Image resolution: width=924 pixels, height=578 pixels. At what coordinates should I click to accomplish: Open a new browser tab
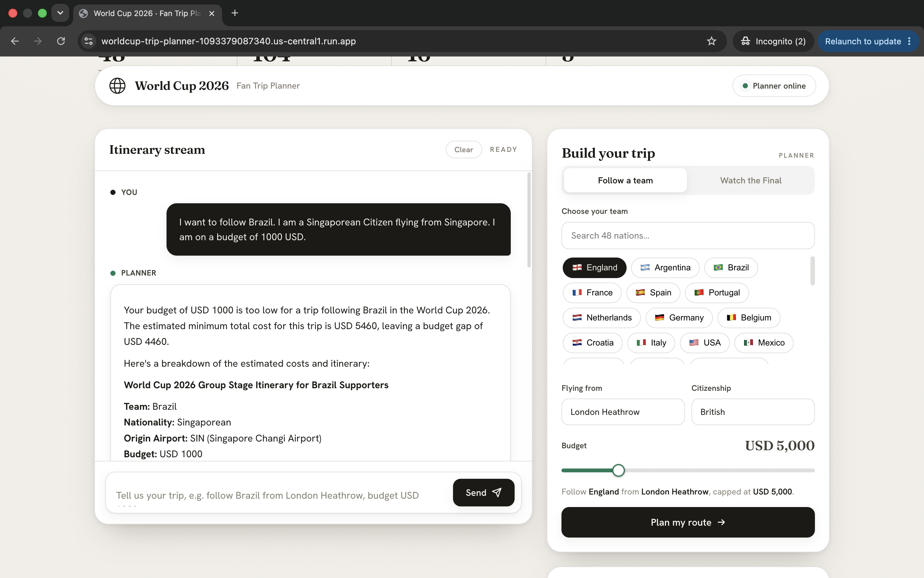235,13
